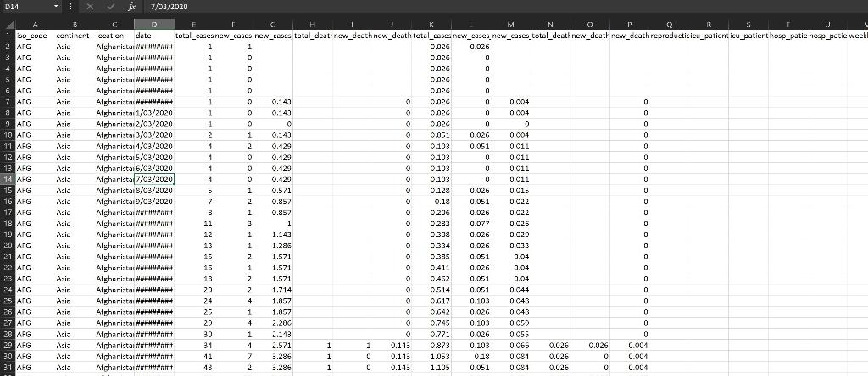Screen dimensions: 868x376
Task: Open the Name Box dropdown arrow
Action: (x=57, y=7)
